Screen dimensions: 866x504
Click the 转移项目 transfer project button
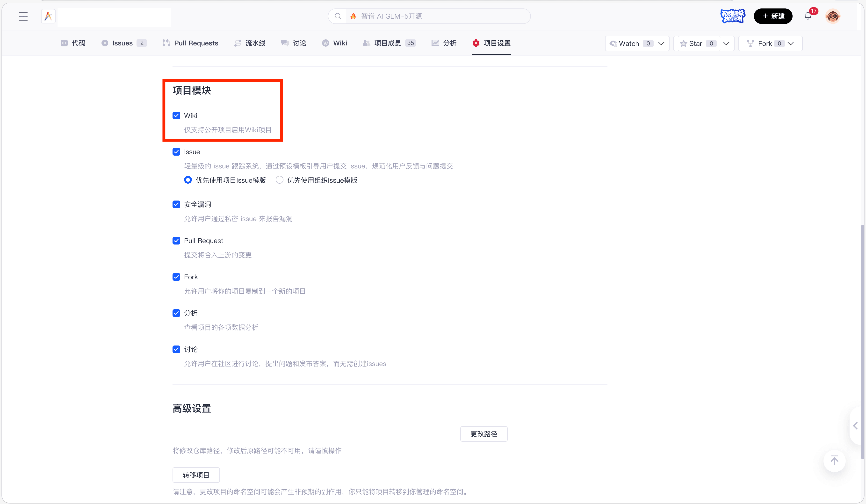[x=196, y=475]
